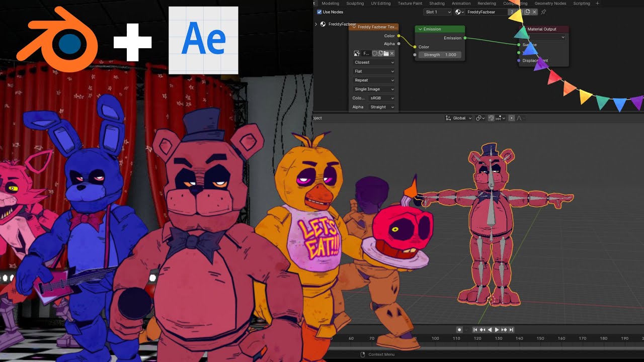
Task: Click the Emission node Color input socket
Action: coord(415,47)
